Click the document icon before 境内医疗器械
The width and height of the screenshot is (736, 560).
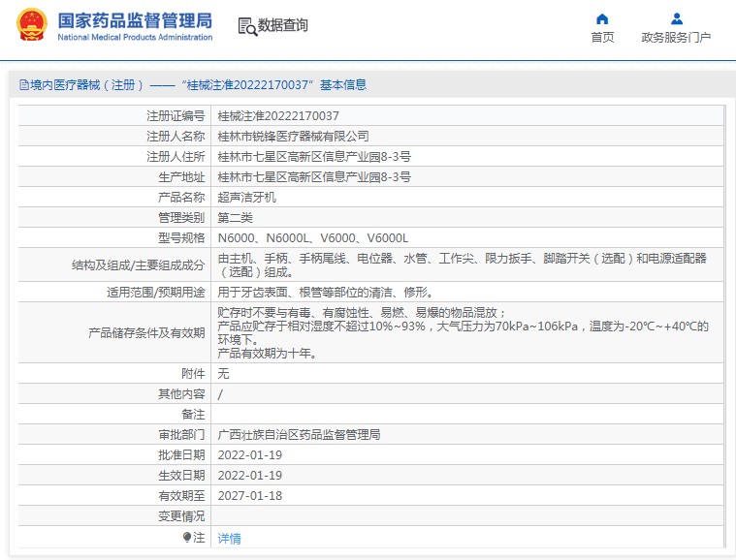(x=23, y=85)
